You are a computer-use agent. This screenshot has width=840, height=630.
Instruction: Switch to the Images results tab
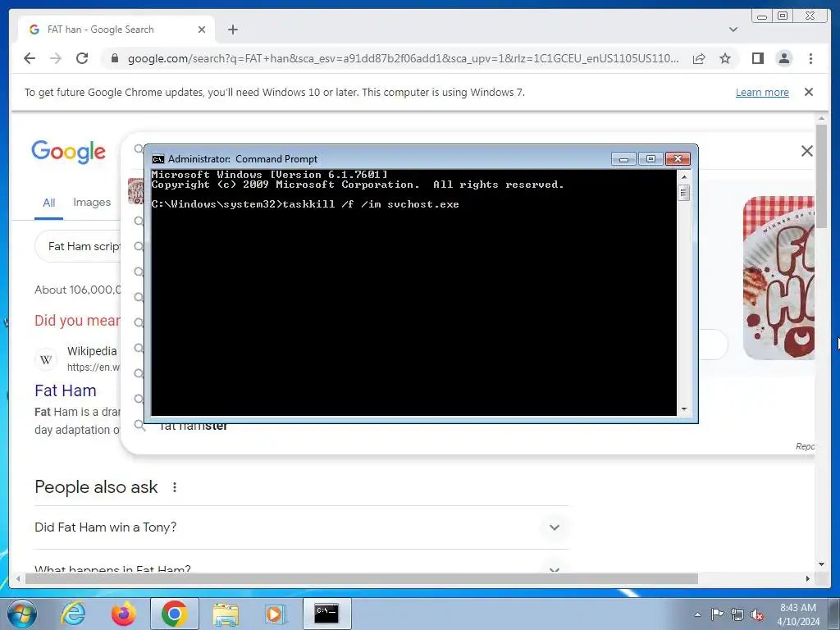[x=92, y=202]
